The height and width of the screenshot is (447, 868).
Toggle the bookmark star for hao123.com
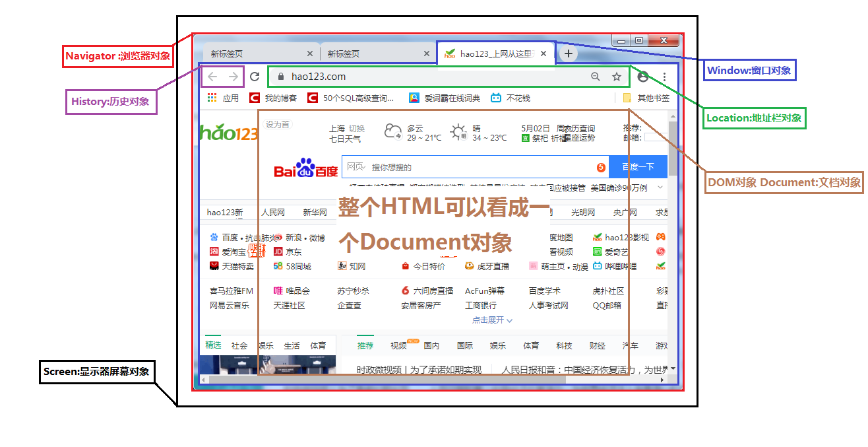pos(617,77)
